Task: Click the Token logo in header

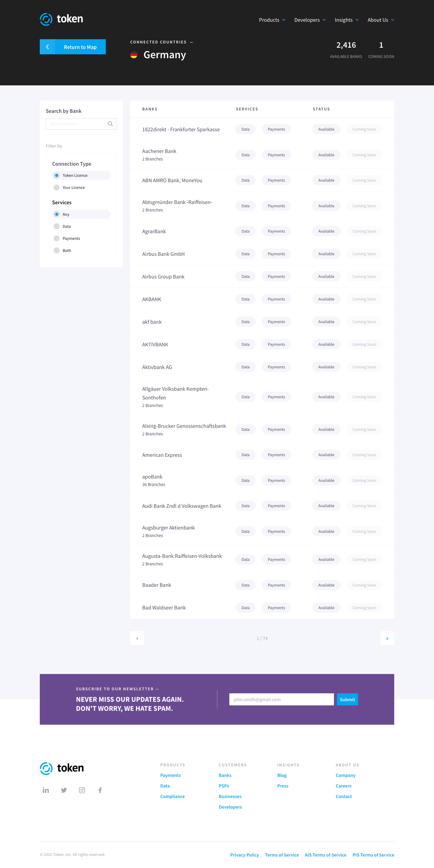Action: tap(61, 19)
